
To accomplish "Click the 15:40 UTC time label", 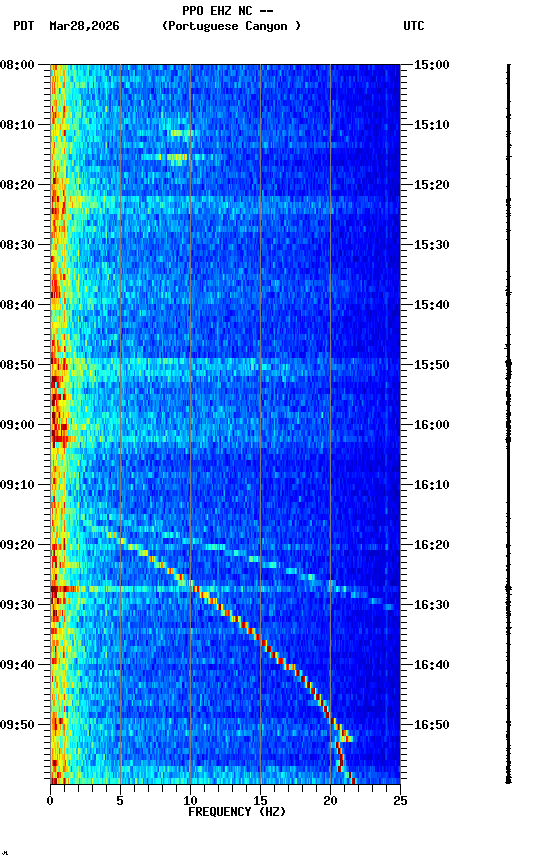I will tap(432, 305).
